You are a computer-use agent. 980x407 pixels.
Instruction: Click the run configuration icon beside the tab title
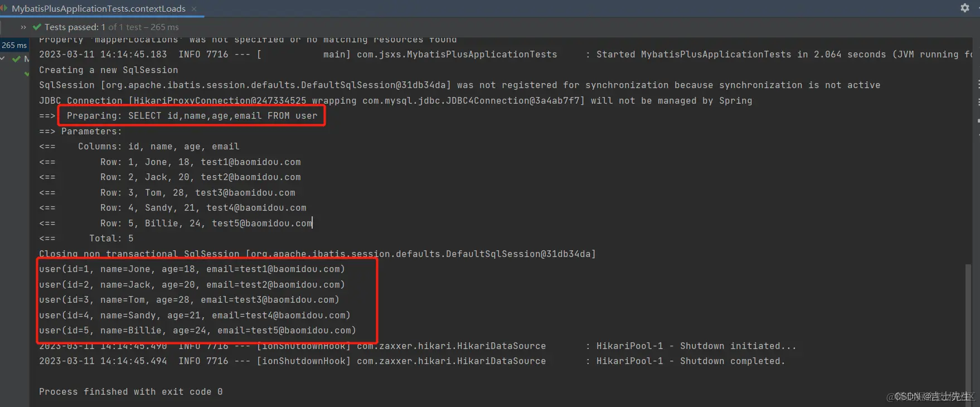point(4,8)
